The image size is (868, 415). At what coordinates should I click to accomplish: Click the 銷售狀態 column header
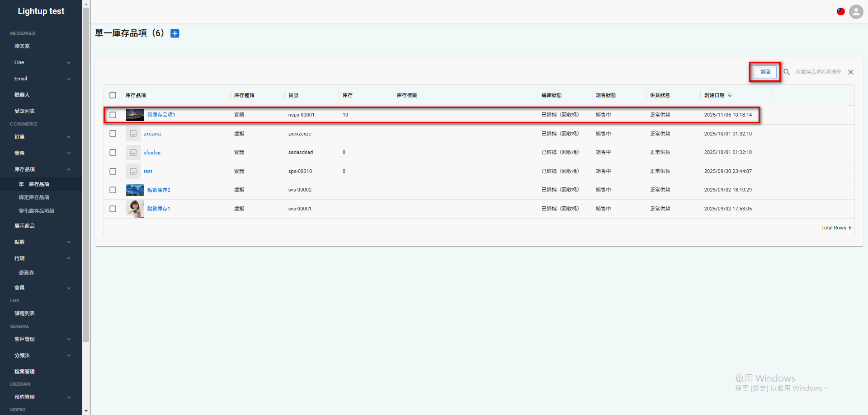(x=606, y=95)
